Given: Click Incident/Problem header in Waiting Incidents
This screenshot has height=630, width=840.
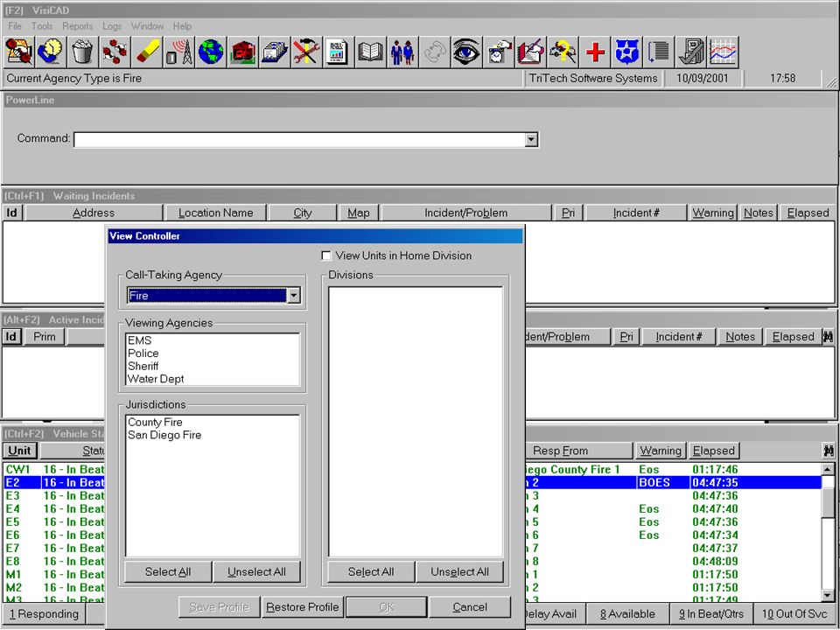Looking at the screenshot, I should [x=466, y=213].
